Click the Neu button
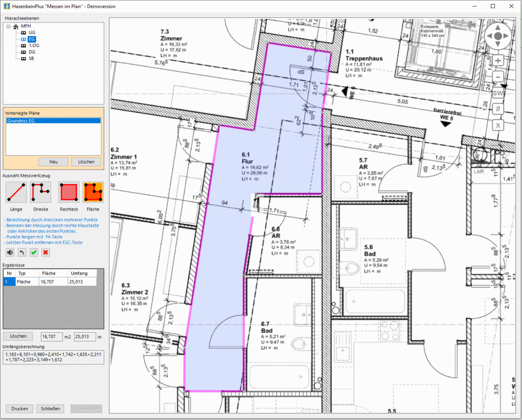 pyautogui.click(x=53, y=162)
